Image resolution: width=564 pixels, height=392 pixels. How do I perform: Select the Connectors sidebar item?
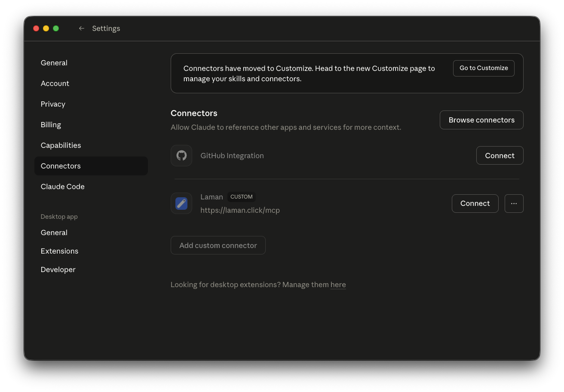[x=91, y=166]
